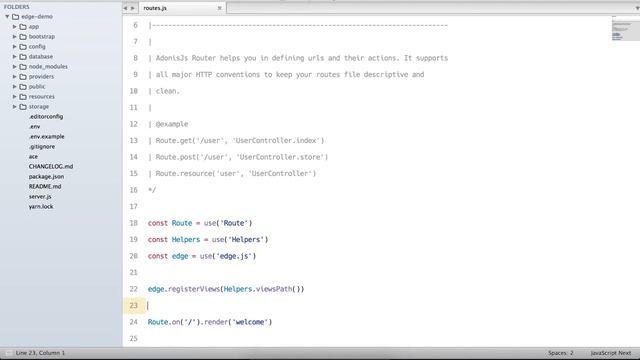Open the .env file
Image resolution: width=640 pixels, height=360 pixels.
[35, 127]
